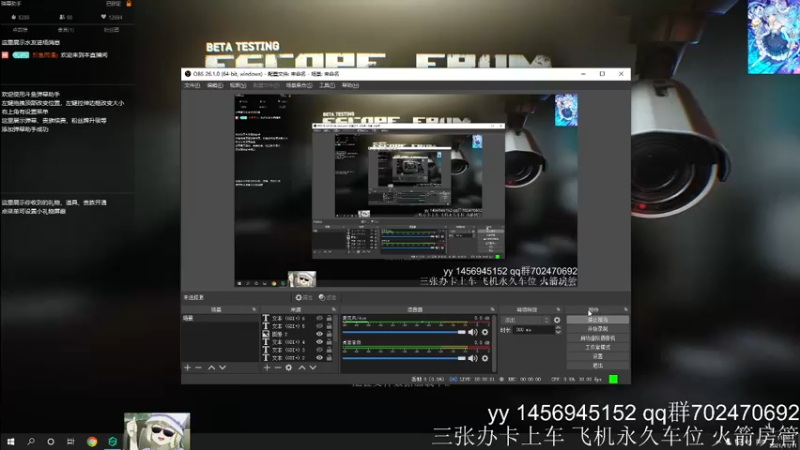The width and height of the screenshot is (800, 450).
Task: Open the 视图(V) menu in OBS
Action: (238, 85)
